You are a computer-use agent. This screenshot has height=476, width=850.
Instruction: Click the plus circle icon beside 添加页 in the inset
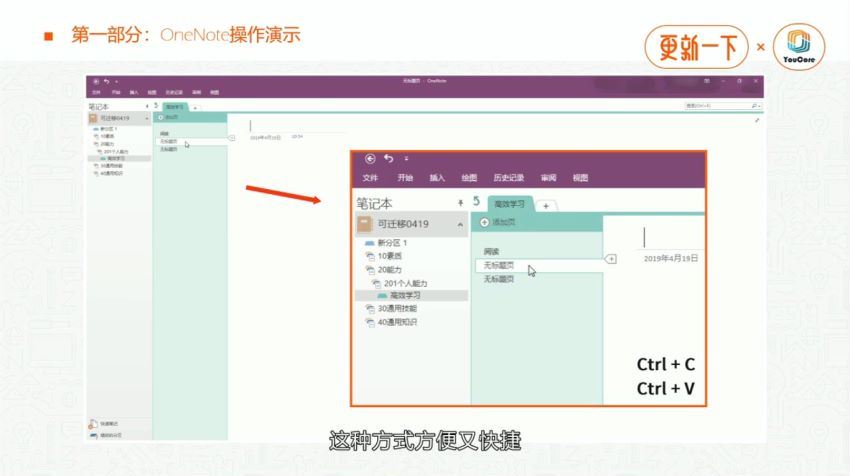coord(485,222)
